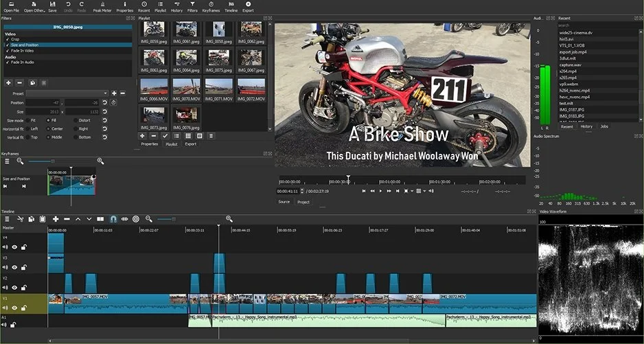The width and height of the screenshot is (644, 344).
Task: Open x264.mp4 in Recent list
Action: coord(568,71)
